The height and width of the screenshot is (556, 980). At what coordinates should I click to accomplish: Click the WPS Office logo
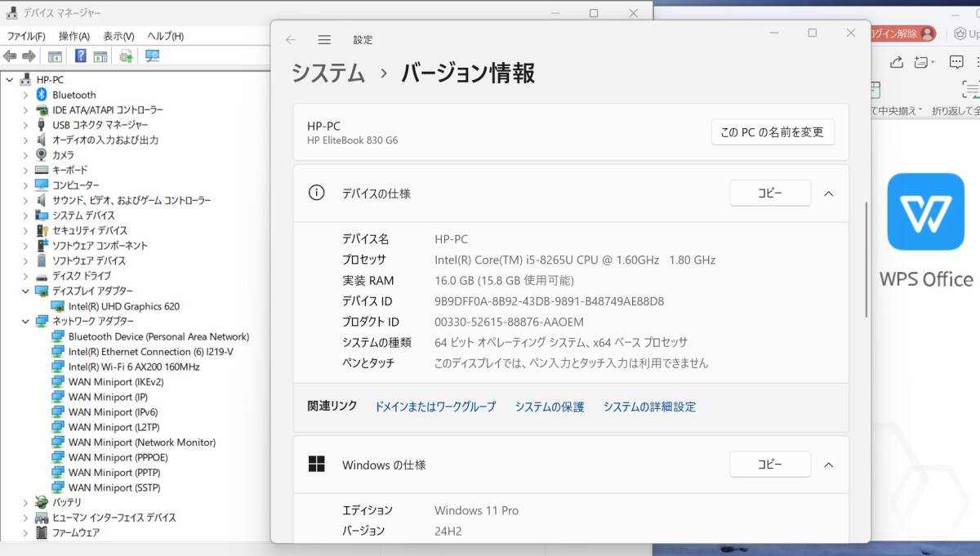tap(926, 211)
